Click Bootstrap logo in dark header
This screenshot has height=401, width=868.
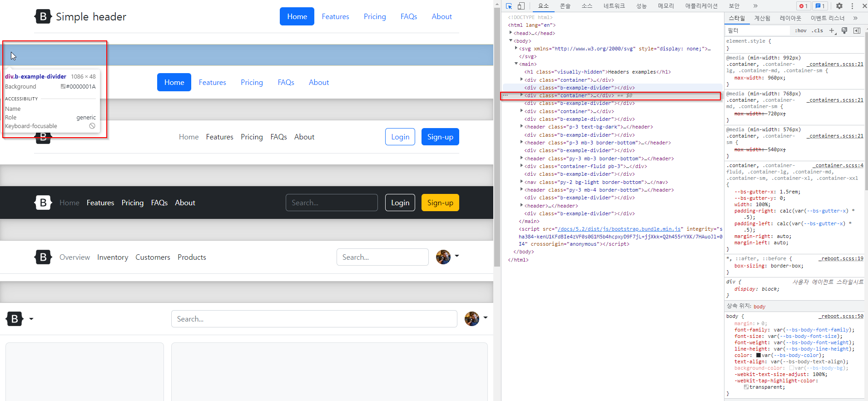point(43,203)
